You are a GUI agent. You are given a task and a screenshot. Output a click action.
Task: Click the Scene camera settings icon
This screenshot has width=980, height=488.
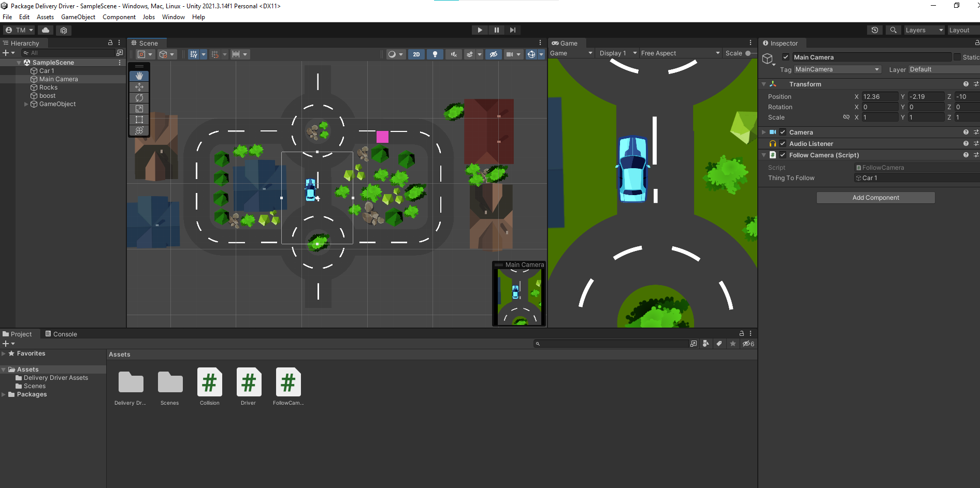tap(510, 54)
